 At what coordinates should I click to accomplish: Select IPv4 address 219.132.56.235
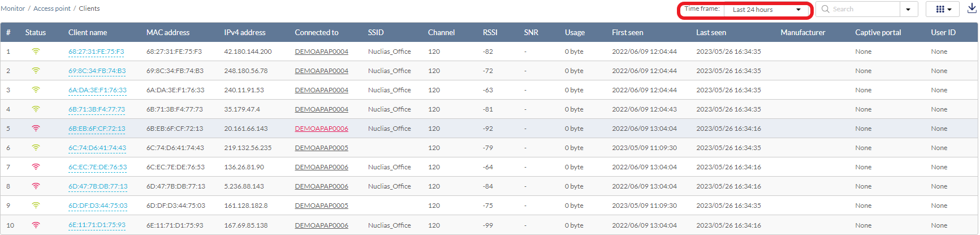[248, 148]
